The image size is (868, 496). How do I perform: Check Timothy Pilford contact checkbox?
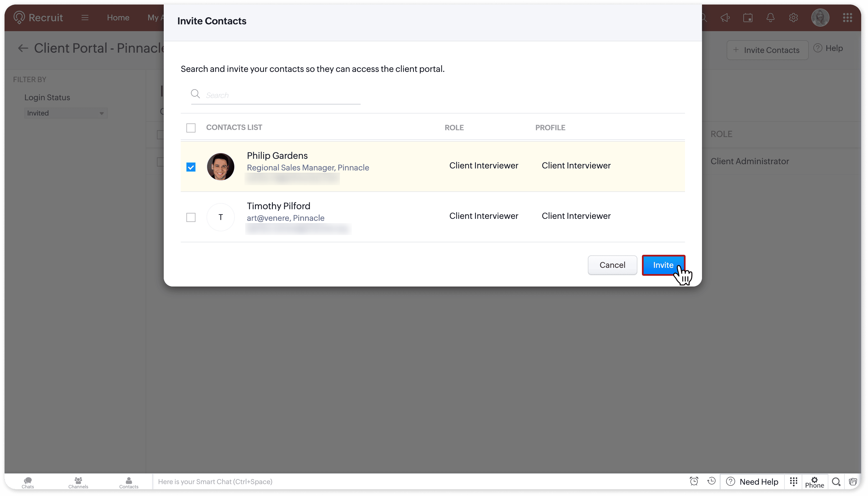click(191, 217)
